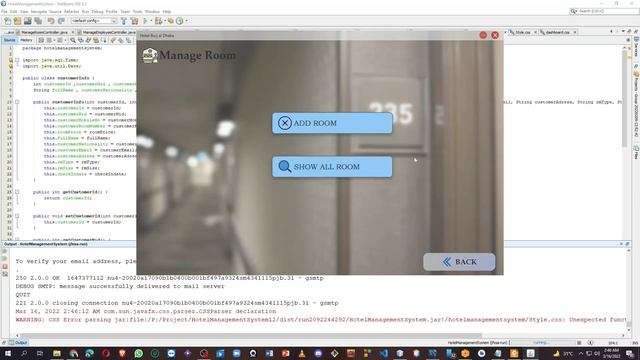640x360 pixels.
Task: Collapse the import statements fold
Action: (x=17, y=60)
